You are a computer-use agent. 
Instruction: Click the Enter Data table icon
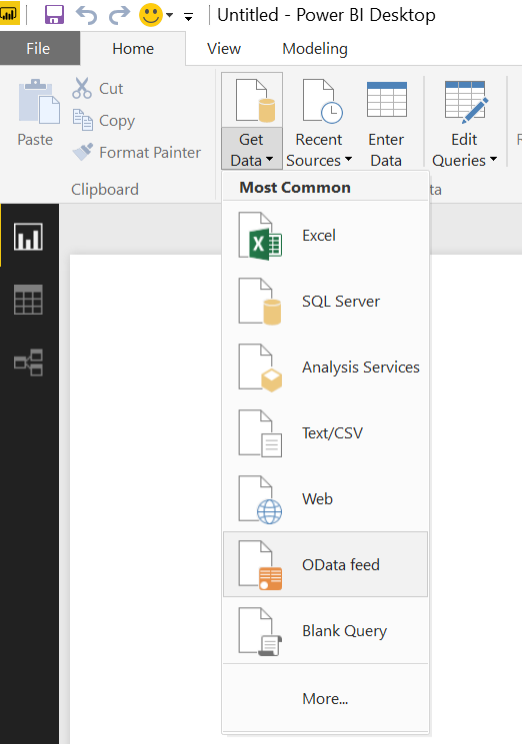[386, 99]
